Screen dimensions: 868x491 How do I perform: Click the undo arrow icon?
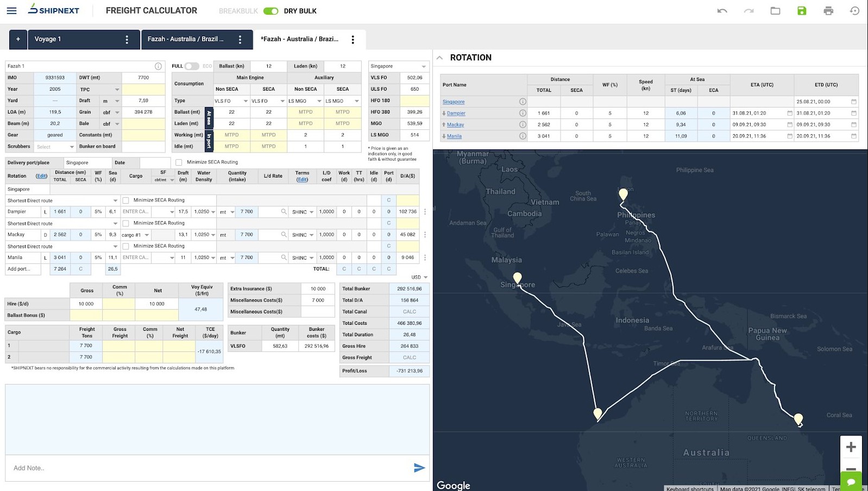pyautogui.click(x=722, y=11)
